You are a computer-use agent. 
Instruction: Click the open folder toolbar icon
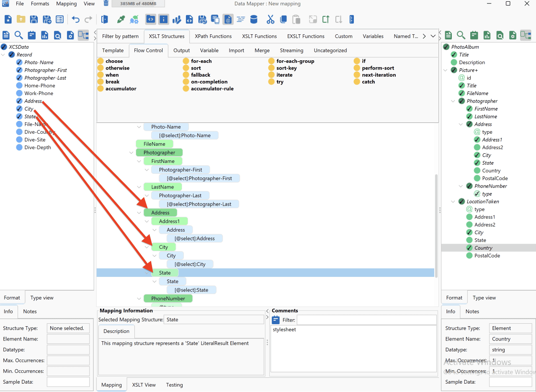click(x=21, y=19)
